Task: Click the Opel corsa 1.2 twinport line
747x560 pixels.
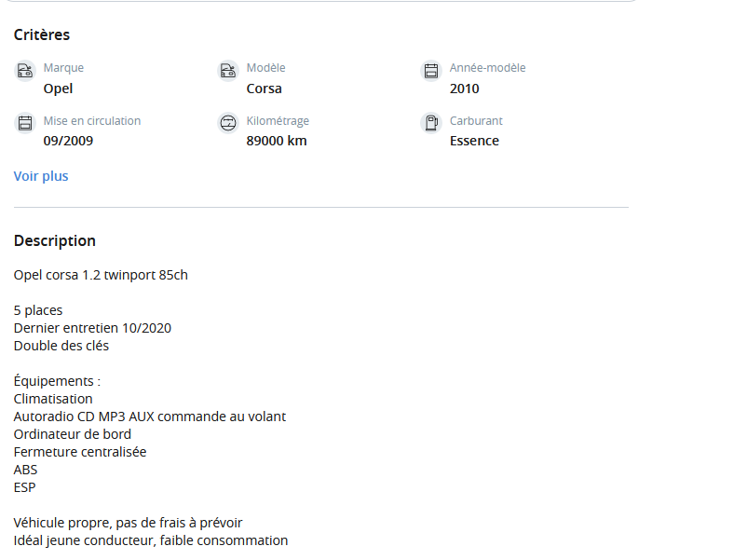Action: [101, 276]
